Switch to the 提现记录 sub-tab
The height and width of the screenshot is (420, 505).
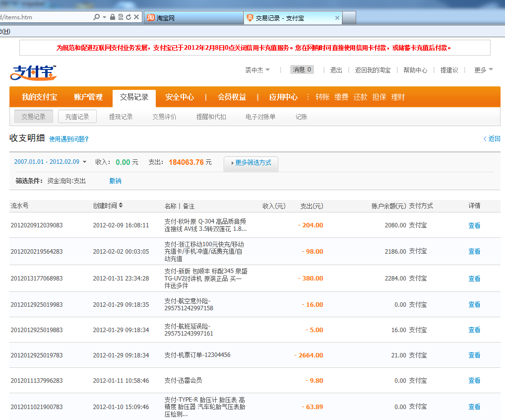tap(121, 117)
